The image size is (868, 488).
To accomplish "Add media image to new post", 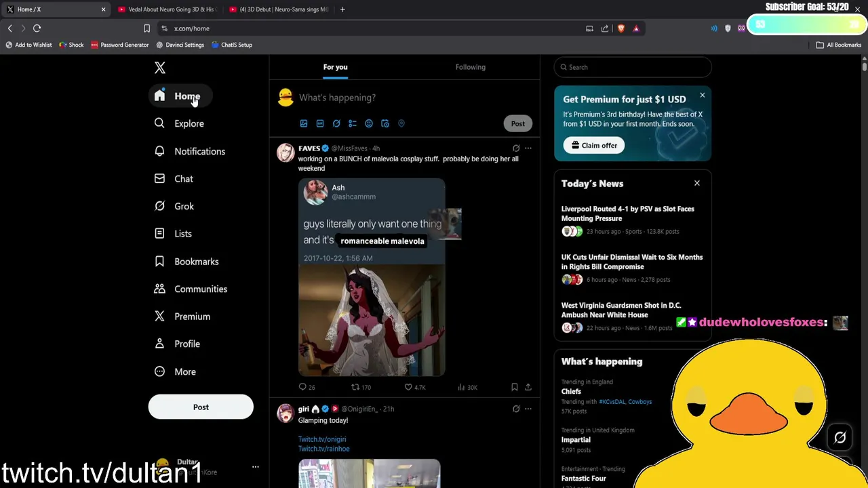I will [304, 123].
